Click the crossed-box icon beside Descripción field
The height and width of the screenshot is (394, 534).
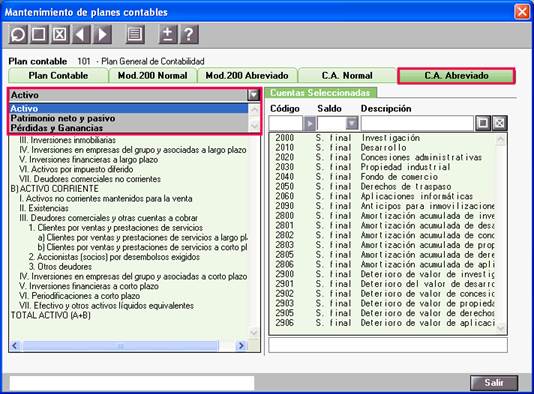pyautogui.click(x=500, y=123)
